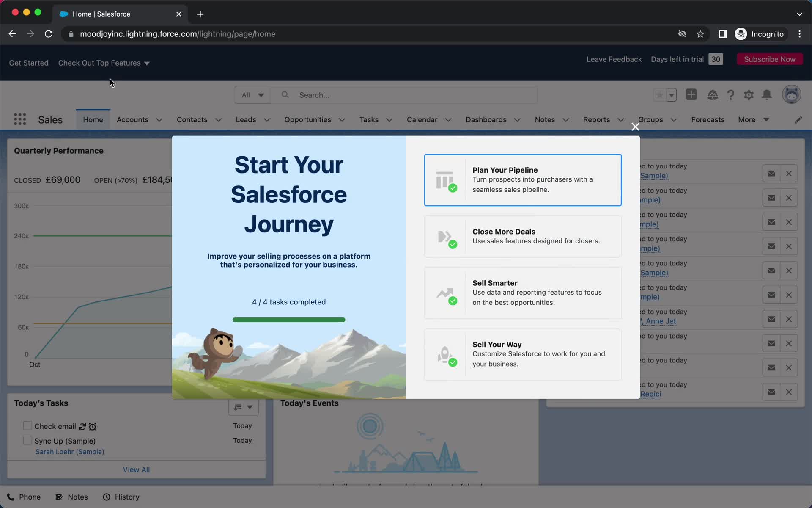
Task: Open the Sync Up (Sample) task
Action: [65, 441]
